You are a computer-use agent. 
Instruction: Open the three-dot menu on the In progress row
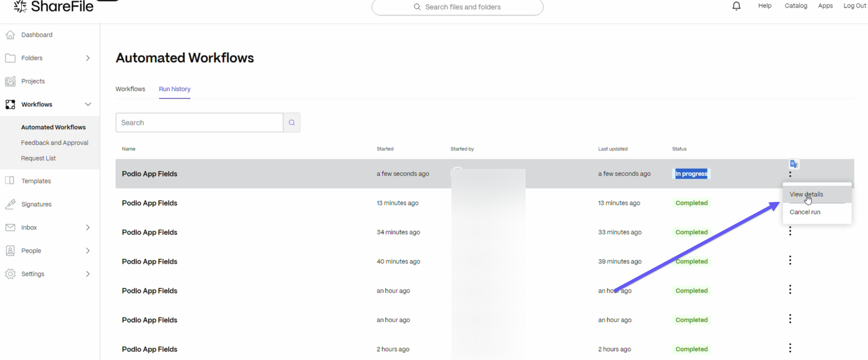790,174
